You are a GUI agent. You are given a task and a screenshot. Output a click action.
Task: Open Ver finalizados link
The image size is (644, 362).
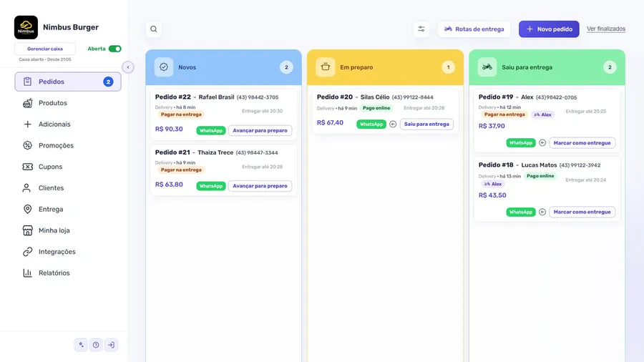[606, 29]
